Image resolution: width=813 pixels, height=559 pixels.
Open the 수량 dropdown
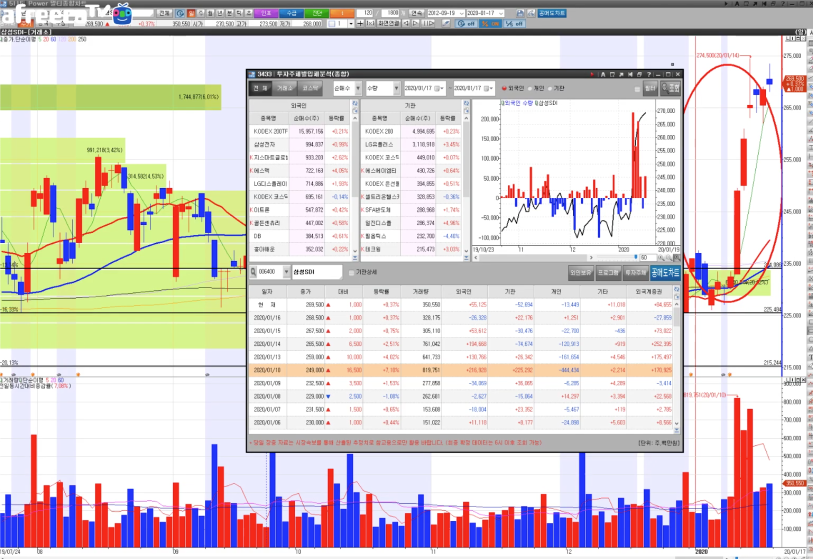[x=383, y=89]
